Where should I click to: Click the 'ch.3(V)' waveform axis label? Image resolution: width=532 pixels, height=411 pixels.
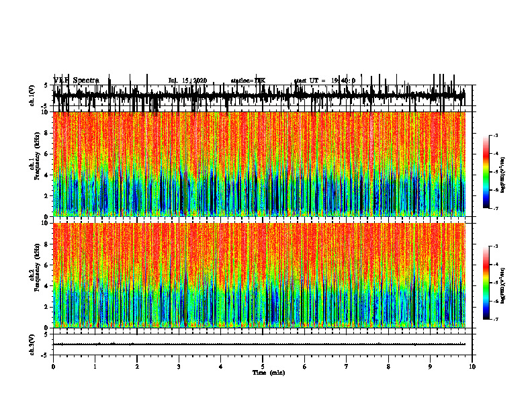(32, 345)
